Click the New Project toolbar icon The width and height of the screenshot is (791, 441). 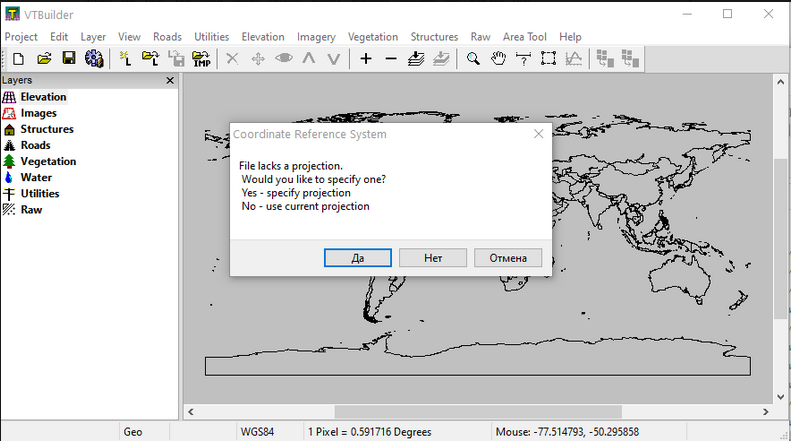coord(18,59)
